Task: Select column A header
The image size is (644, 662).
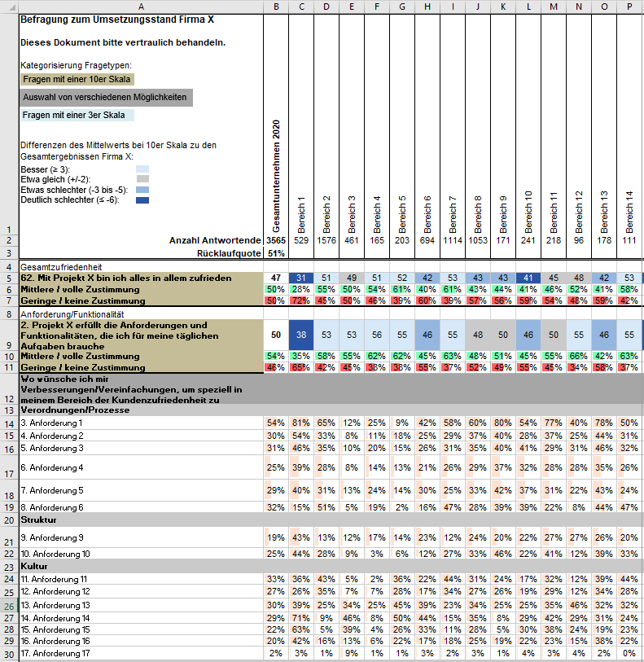Action: (141, 7)
